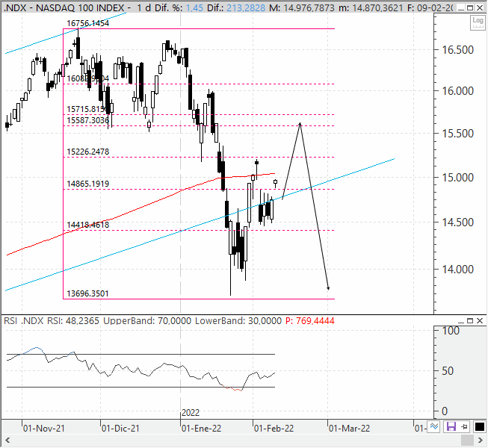Screen dimensions: 488x448
Task: Click the 01-Dic-21 date label
Action: 121,429
